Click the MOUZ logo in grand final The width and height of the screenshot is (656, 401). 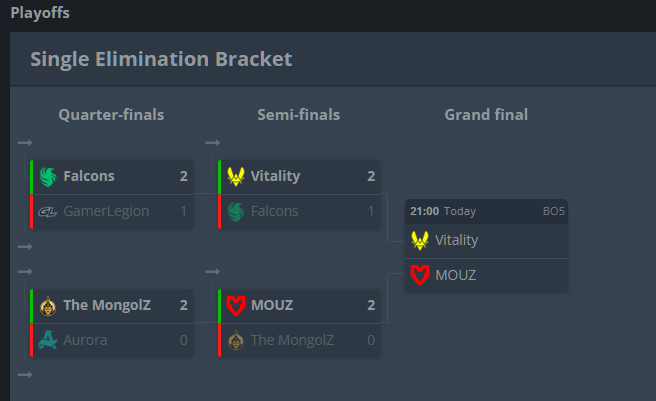point(420,275)
